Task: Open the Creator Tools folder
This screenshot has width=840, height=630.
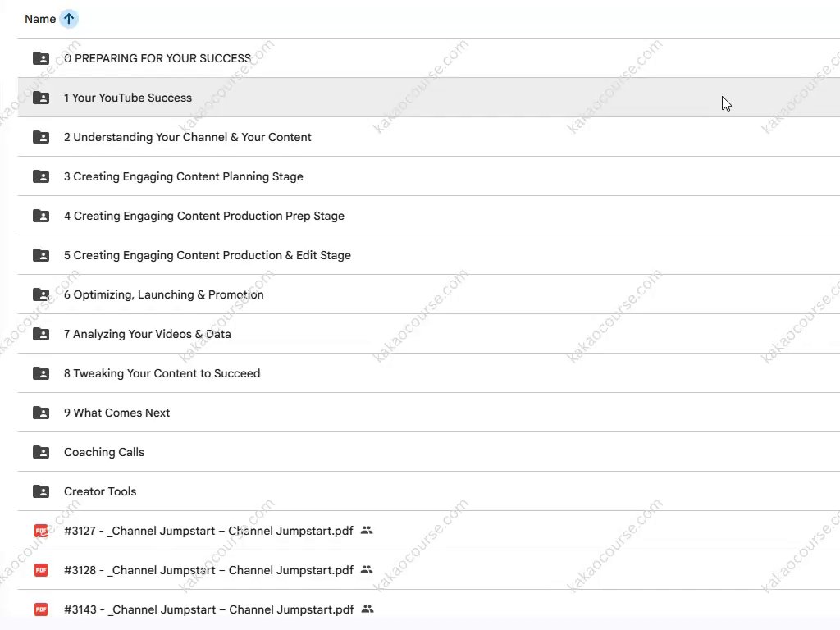Action: (100, 491)
